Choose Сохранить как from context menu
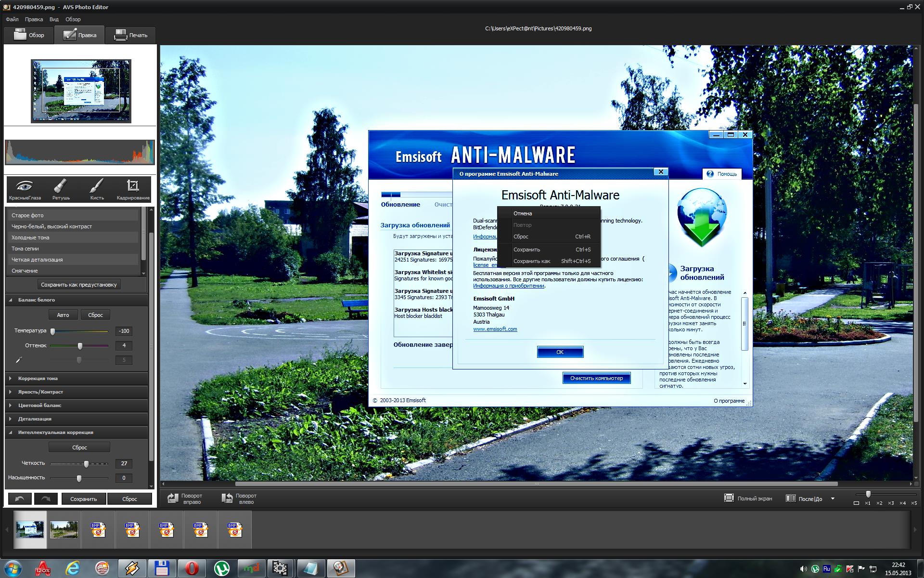Viewport: 924px width, 578px height. tap(531, 261)
